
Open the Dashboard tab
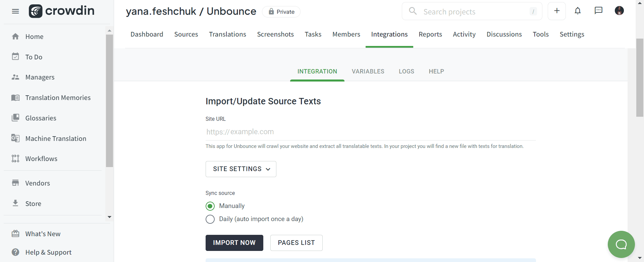pos(147,34)
